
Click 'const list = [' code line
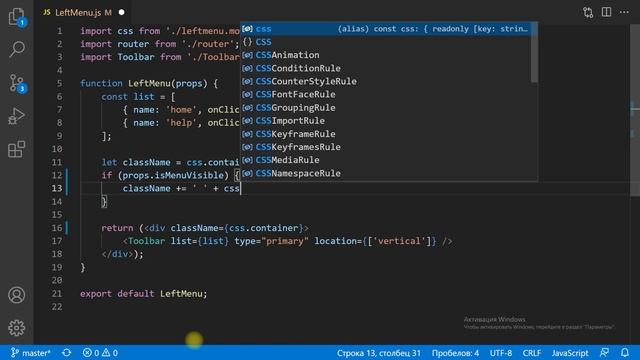(x=138, y=97)
